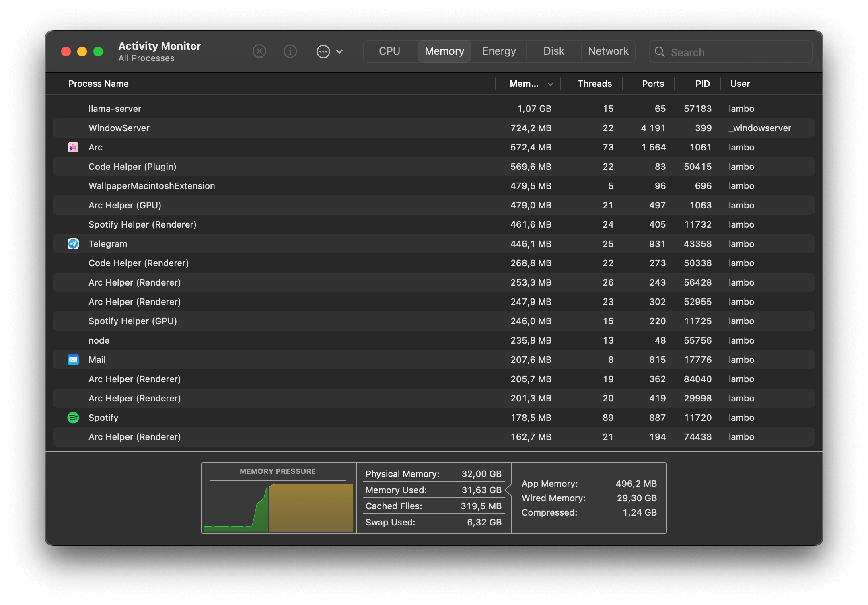Click the more options ellipsis icon
The width and height of the screenshot is (868, 605).
click(x=323, y=51)
